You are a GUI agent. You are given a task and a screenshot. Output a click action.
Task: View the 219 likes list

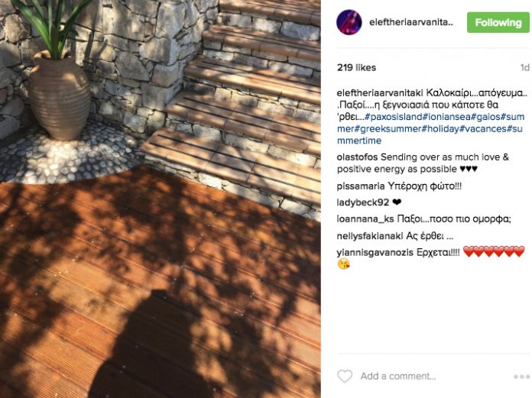pos(356,67)
